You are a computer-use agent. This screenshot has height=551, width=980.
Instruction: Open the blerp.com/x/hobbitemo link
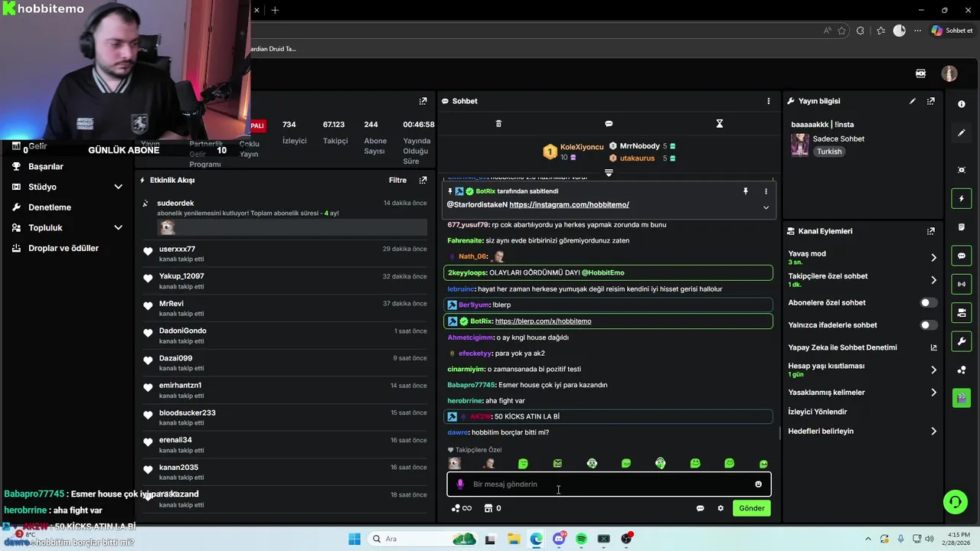click(x=543, y=321)
